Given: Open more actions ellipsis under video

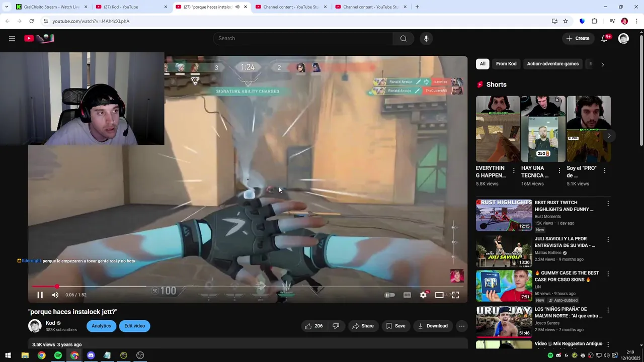Looking at the screenshot, I should [x=461, y=326].
